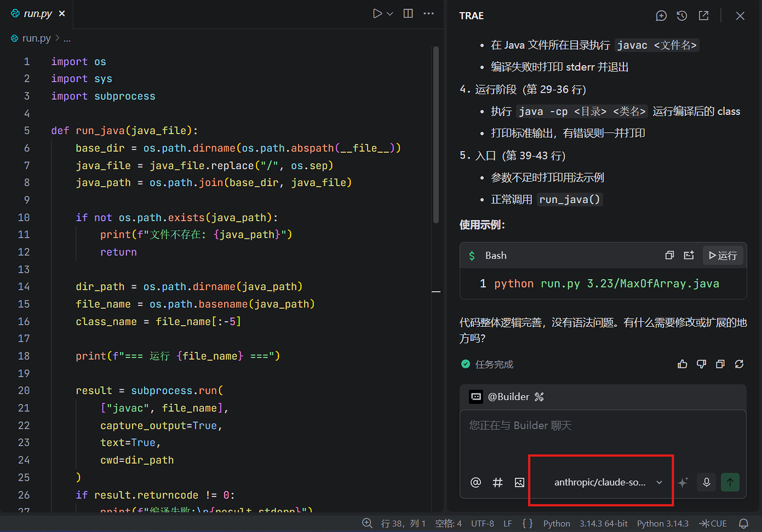Change the LF end-of-line setting

tap(507, 523)
